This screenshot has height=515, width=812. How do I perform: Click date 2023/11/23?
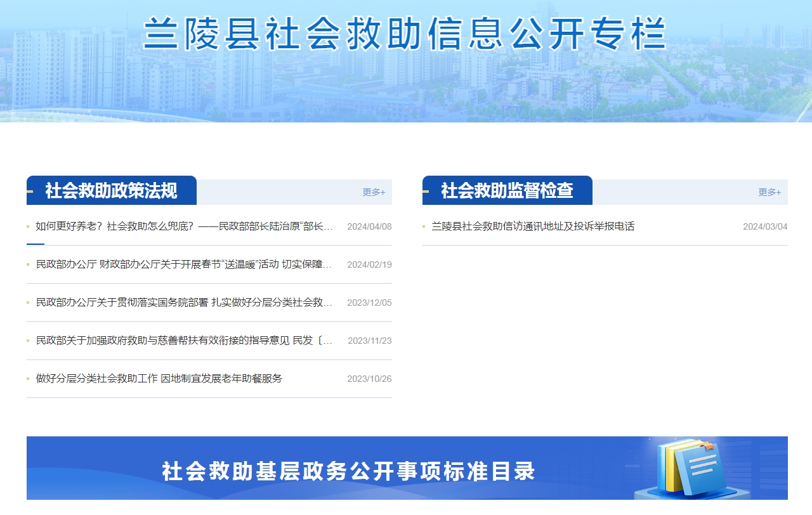pyautogui.click(x=370, y=341)
